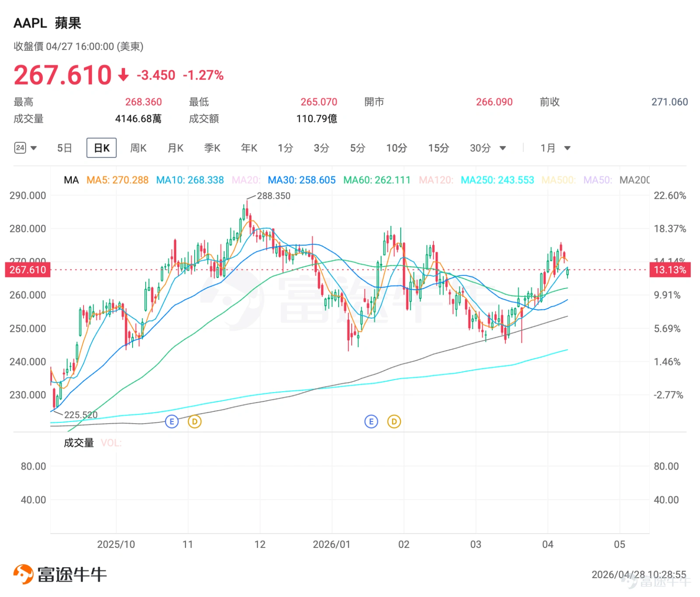
Task: Select the 15分 interval
Action: click(438, 148)
